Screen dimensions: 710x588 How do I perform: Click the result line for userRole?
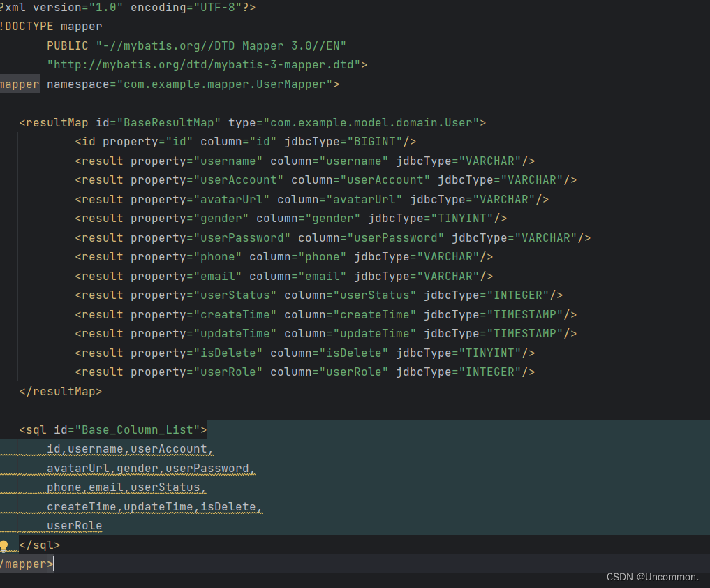(305, 372)
